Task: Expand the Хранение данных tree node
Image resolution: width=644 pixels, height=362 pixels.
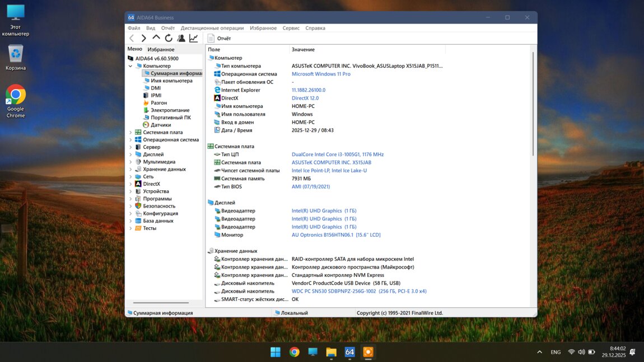Action: pyautogui.click(x=130, y=169)
